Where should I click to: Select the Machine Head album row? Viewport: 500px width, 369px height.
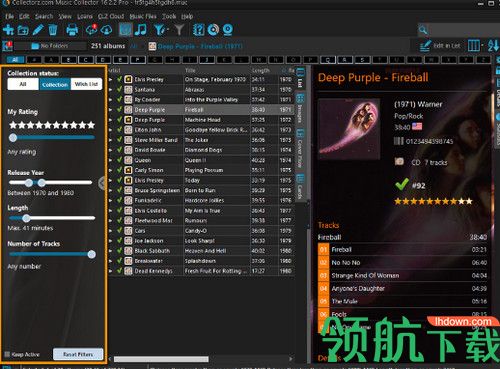click(202, 120)
